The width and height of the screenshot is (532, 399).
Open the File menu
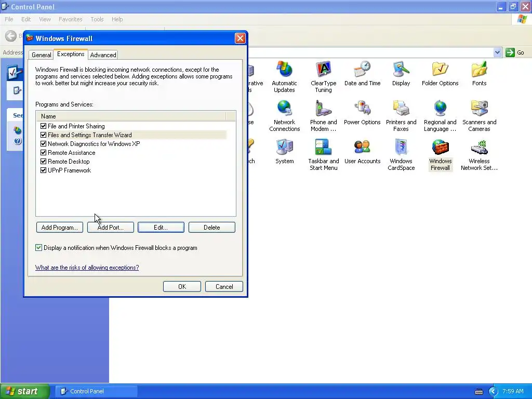pyautogui.click(x=9, y=19)
